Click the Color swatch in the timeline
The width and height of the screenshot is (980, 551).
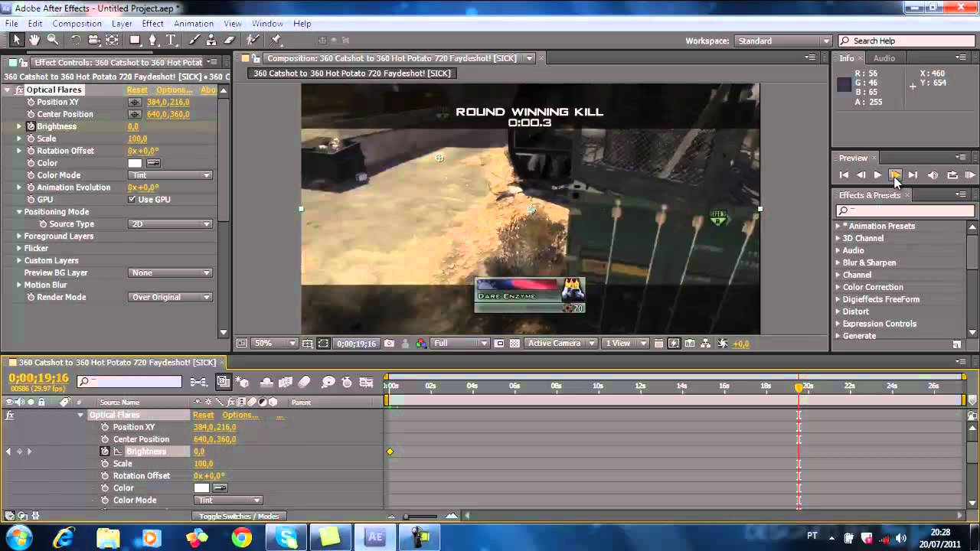pyautogui.click(x=201, y=488)
